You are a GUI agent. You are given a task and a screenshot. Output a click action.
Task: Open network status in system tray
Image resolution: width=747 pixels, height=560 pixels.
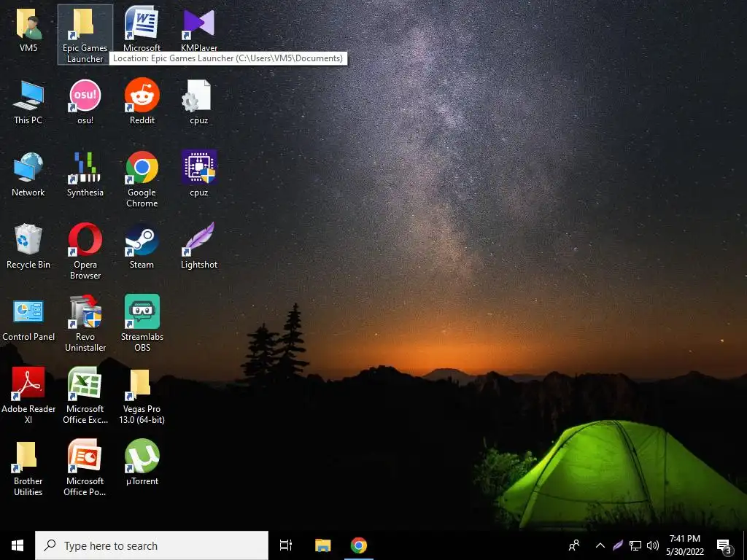coord(635,545)
